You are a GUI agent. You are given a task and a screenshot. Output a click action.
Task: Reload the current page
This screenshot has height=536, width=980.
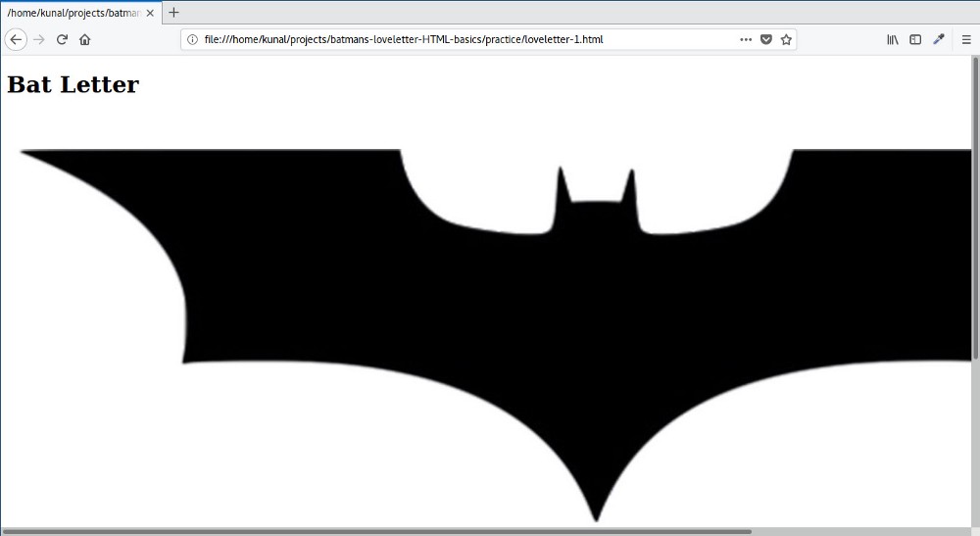[62, 39]
